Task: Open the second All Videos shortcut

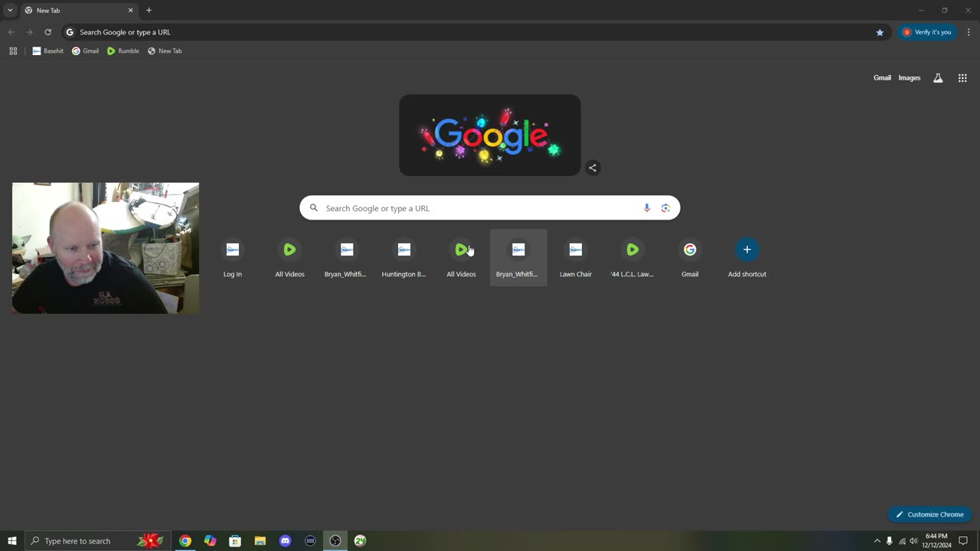Action: (x=461, y=258)
